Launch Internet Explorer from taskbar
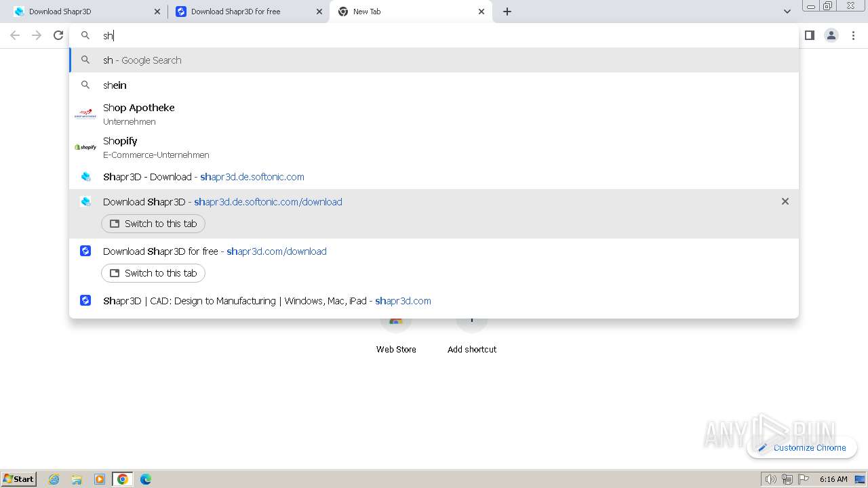Viewport: 868px width, 488px height. click(x=54, y=479)
